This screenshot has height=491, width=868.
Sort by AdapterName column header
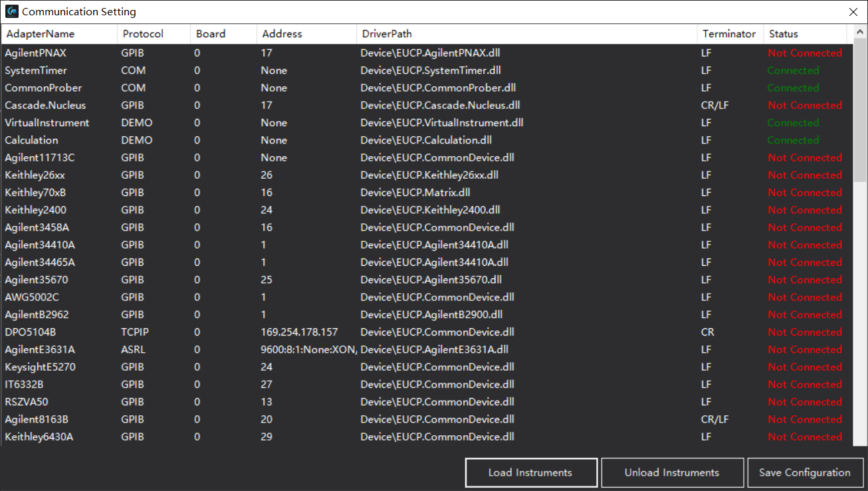click(40, 34)
